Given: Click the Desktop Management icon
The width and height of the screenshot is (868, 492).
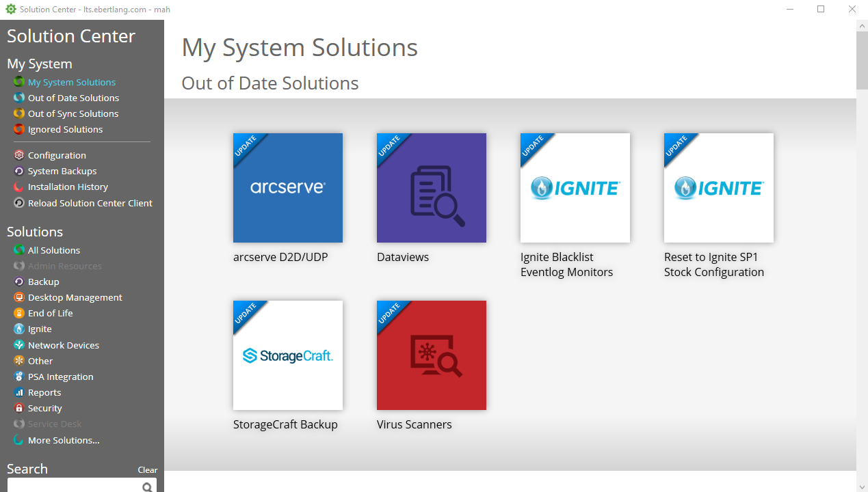Looking at the screenshot, I should [x=19, y=297].
